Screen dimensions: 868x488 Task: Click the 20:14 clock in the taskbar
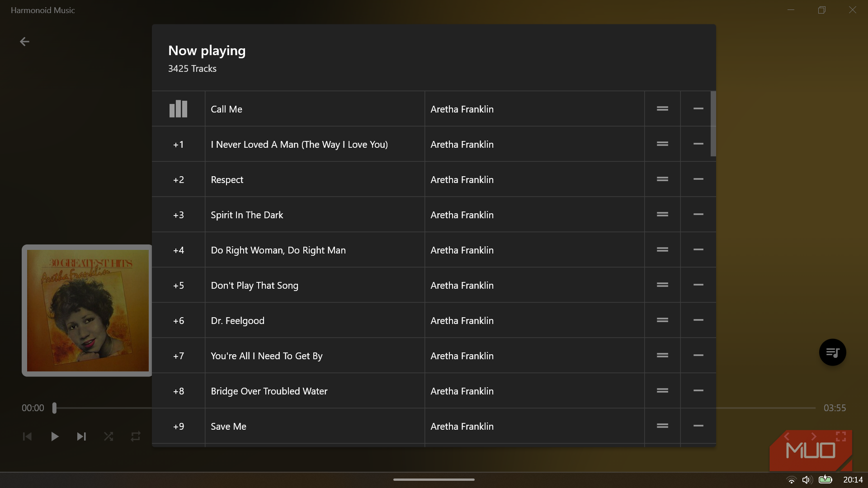(x=853, y=480)
